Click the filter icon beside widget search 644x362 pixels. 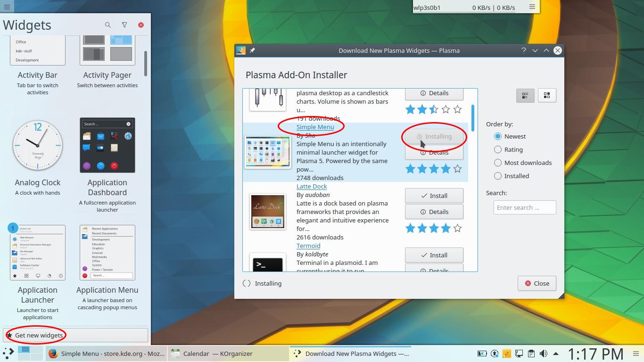point(124,25)
